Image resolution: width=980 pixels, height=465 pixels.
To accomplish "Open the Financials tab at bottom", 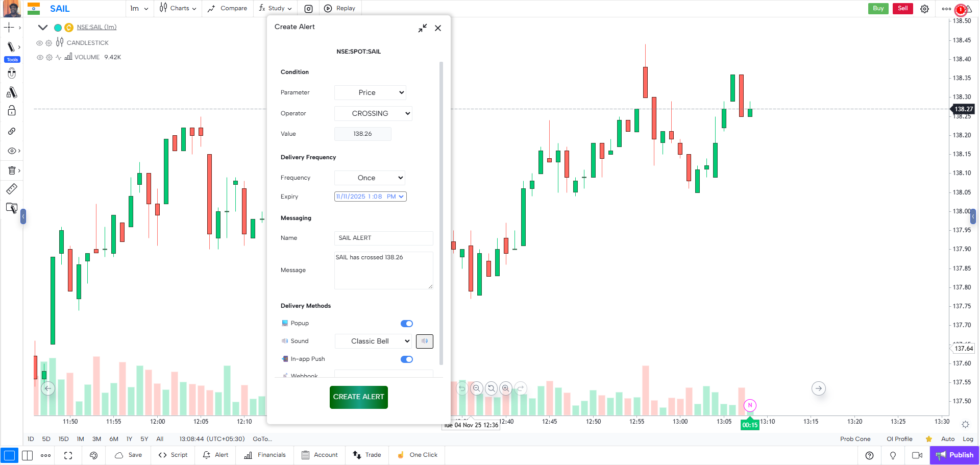I will (265, 455).
